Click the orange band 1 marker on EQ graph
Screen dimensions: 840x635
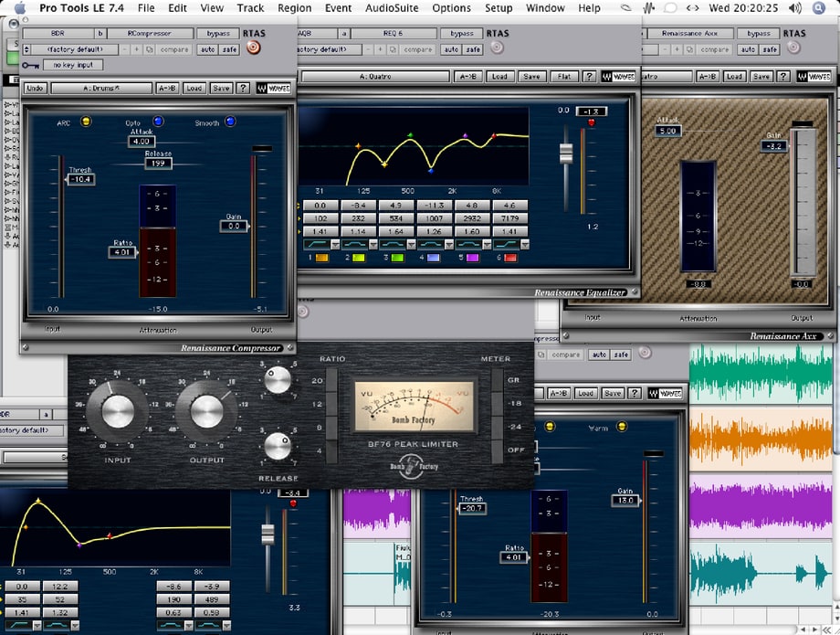coord(359,146)
